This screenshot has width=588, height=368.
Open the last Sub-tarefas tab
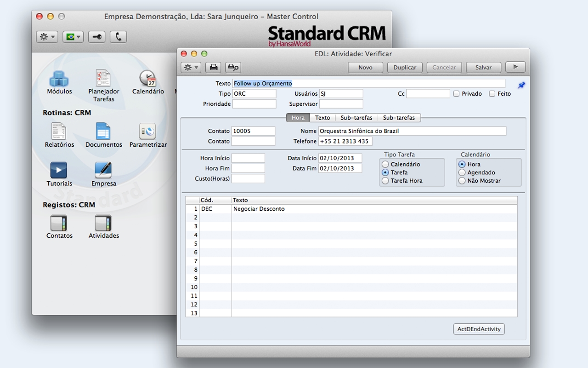399,118
